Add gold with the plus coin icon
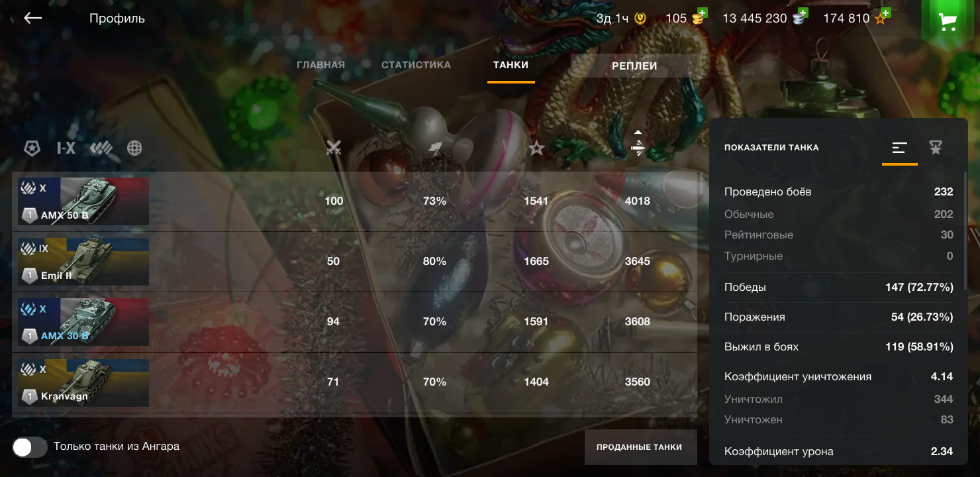 coord(699,17)
